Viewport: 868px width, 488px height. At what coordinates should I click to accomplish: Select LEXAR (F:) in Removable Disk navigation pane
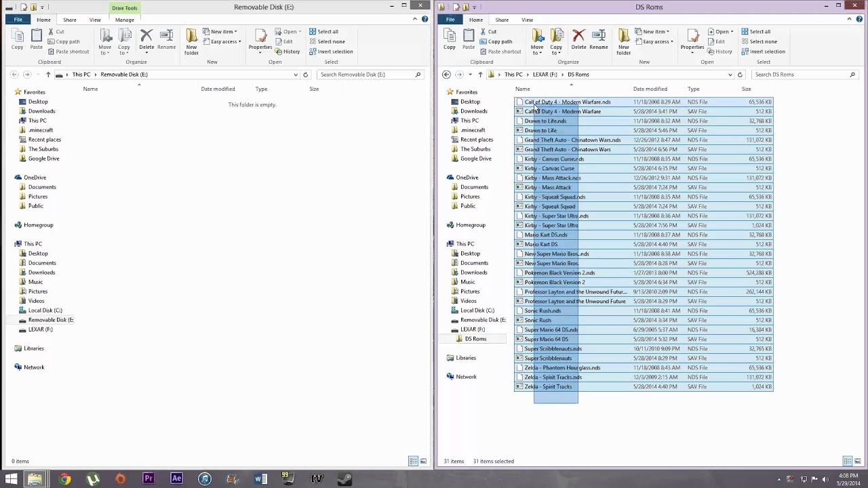click(41, 329)
